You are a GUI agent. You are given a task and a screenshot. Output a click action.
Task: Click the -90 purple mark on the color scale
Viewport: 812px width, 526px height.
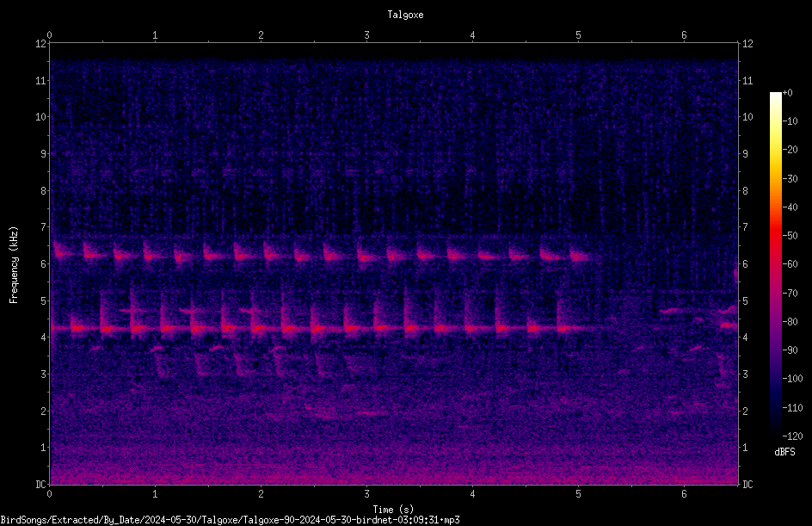(790, 350)
